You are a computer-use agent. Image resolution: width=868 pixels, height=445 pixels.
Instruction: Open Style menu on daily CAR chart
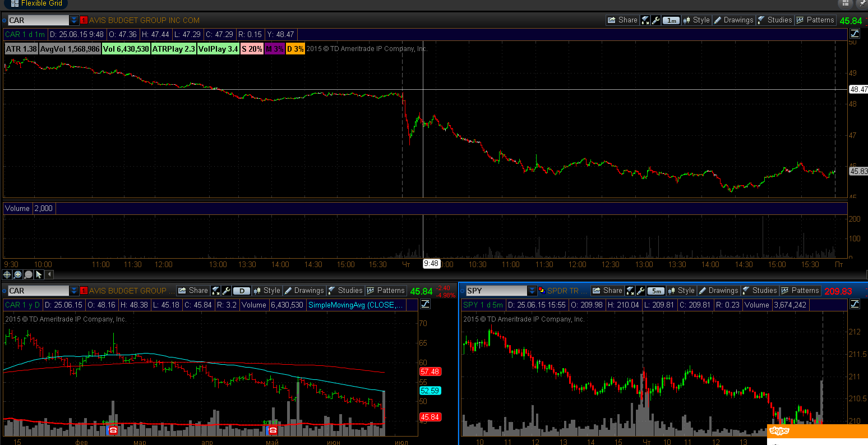(x=266, y=291)
